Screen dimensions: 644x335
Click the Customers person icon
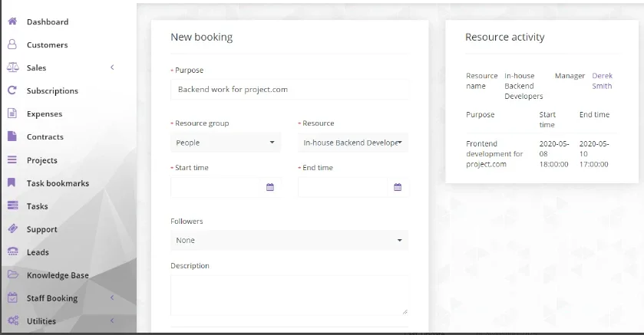(12, 44)
